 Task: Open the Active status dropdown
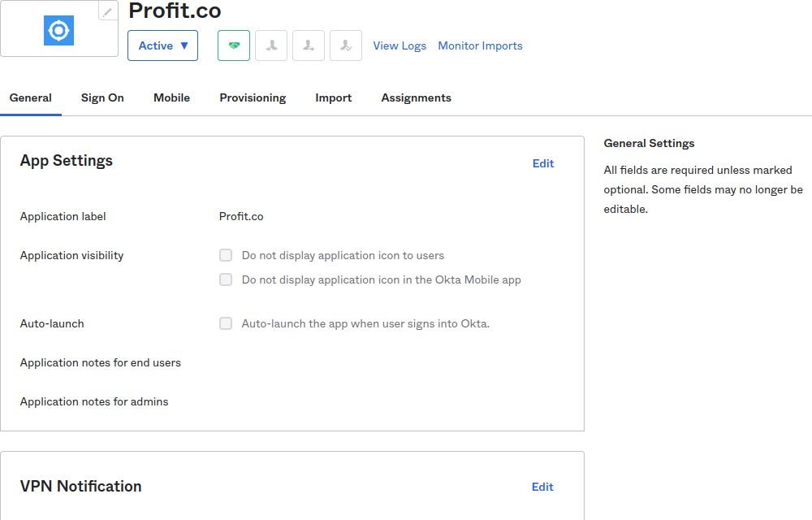(162, 45)
